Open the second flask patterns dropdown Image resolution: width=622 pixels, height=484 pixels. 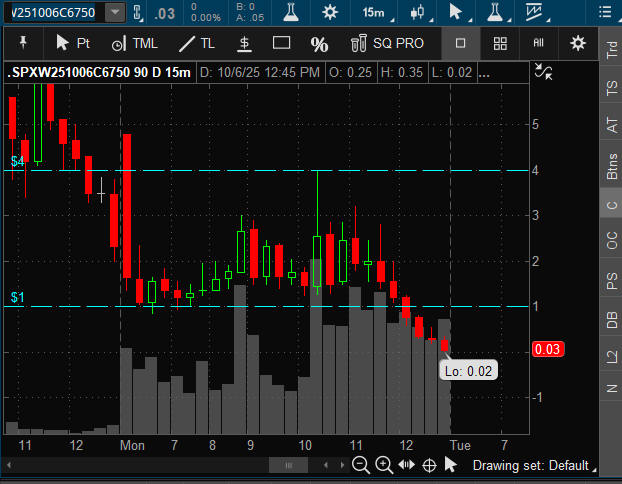point(499,12)
